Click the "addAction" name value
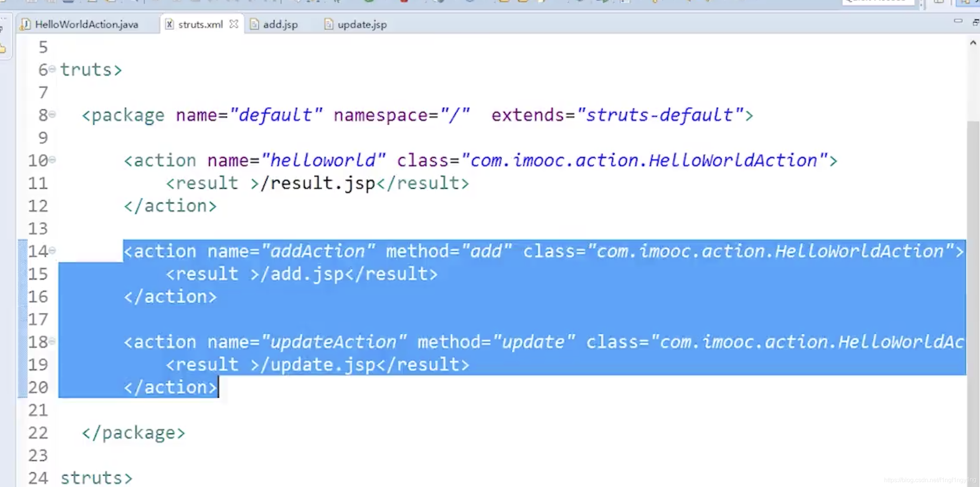Viewport: 980px width, 487px height. [x=318, y=252]
